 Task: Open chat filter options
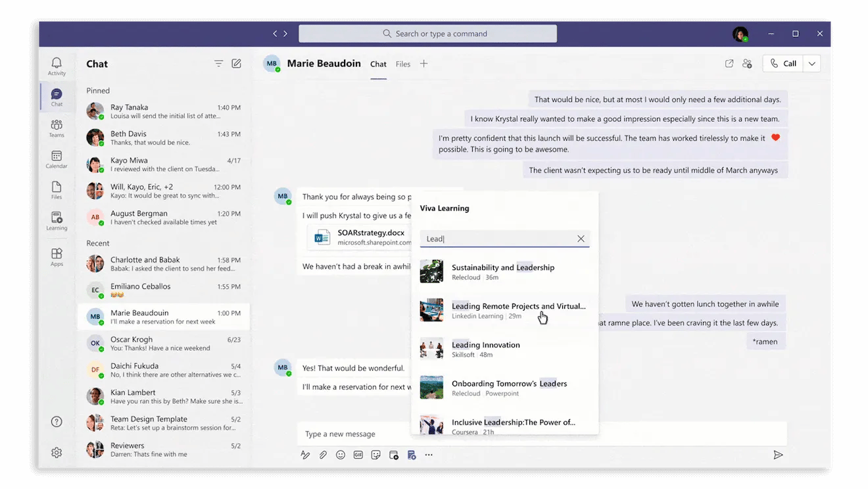pyautogui.click(x=218, y=64)
